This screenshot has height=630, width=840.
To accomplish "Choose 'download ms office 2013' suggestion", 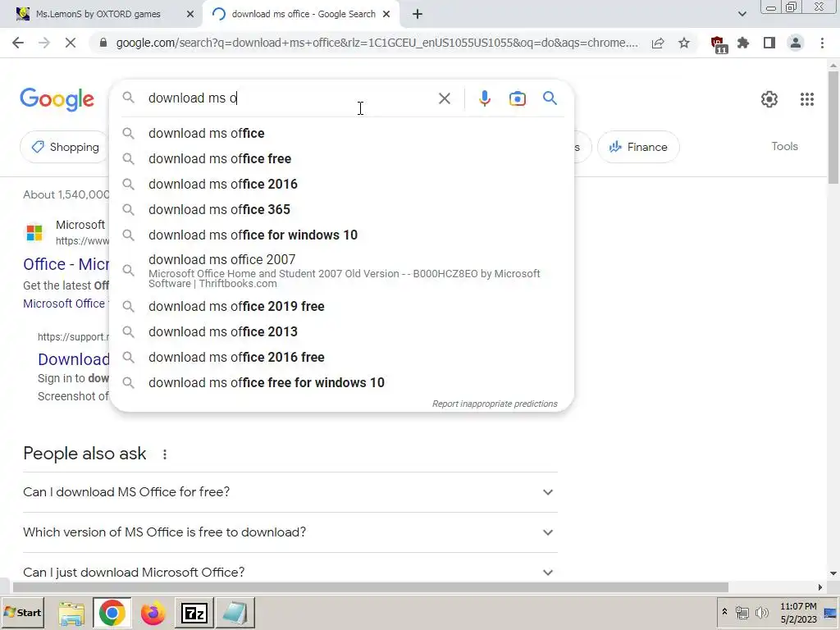I will tap(341, 331).
